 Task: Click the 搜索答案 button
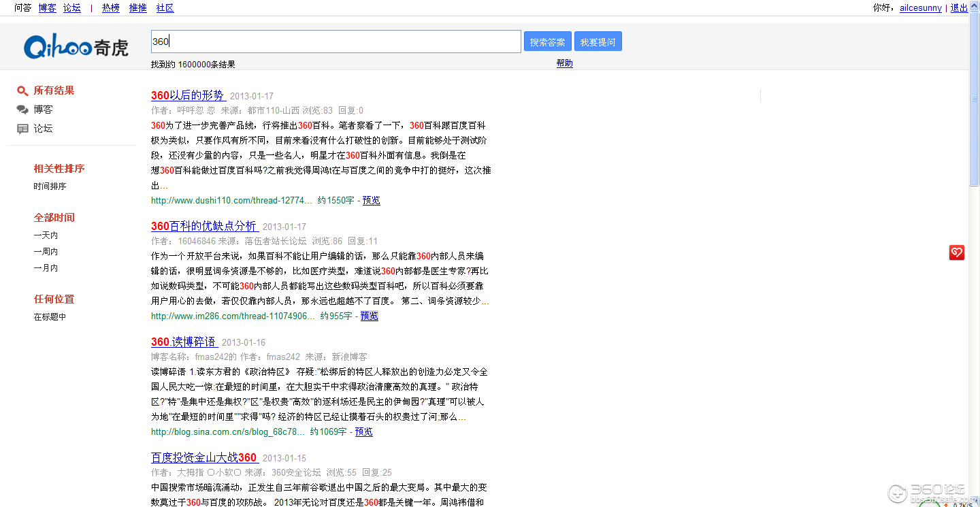tap(548, 42)
